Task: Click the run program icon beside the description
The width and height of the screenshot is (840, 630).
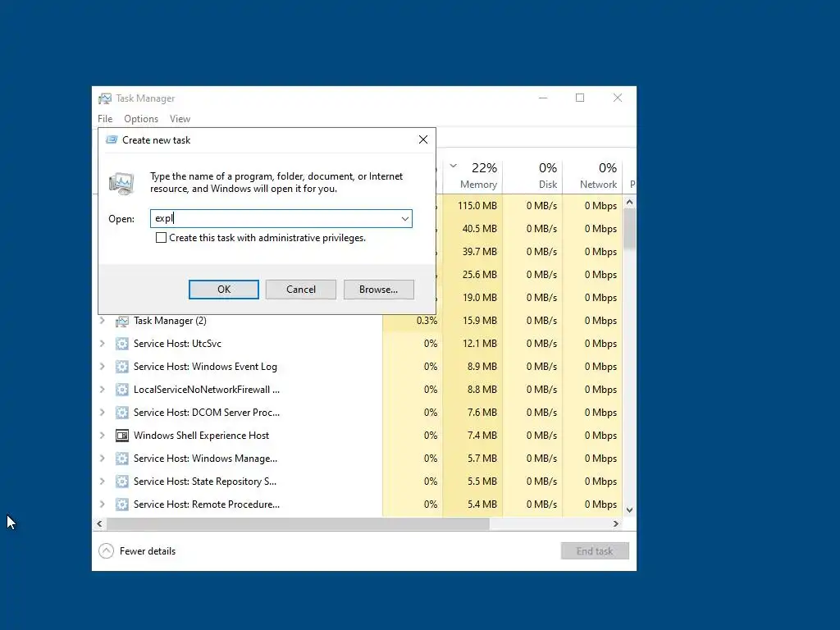Action: (121, 183)
